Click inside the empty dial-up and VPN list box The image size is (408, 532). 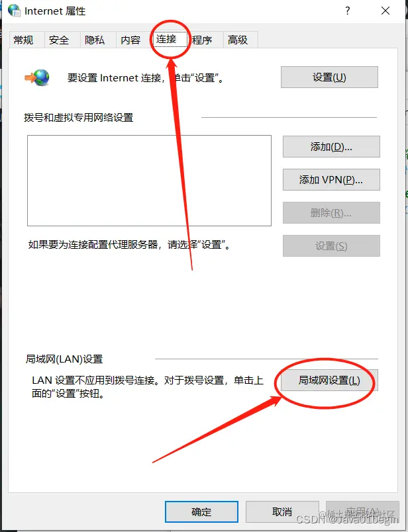point(149,181)
